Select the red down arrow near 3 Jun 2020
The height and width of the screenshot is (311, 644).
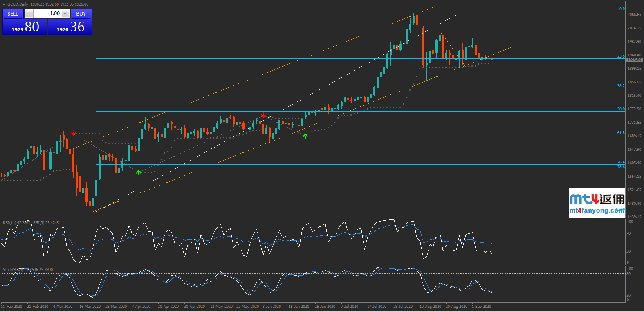264,115
